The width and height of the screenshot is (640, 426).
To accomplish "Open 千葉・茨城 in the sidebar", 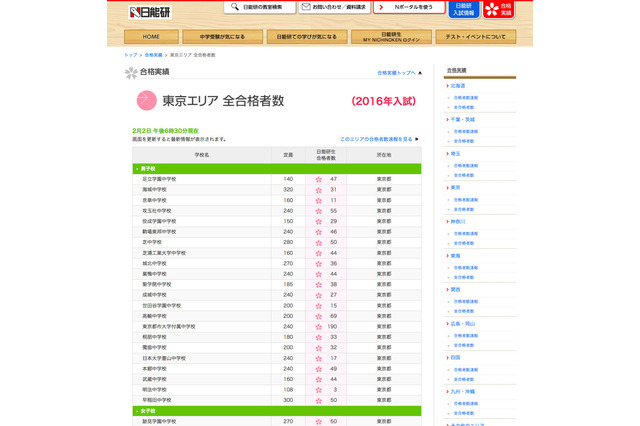I will pyautogui.click(x=462, y=120).
